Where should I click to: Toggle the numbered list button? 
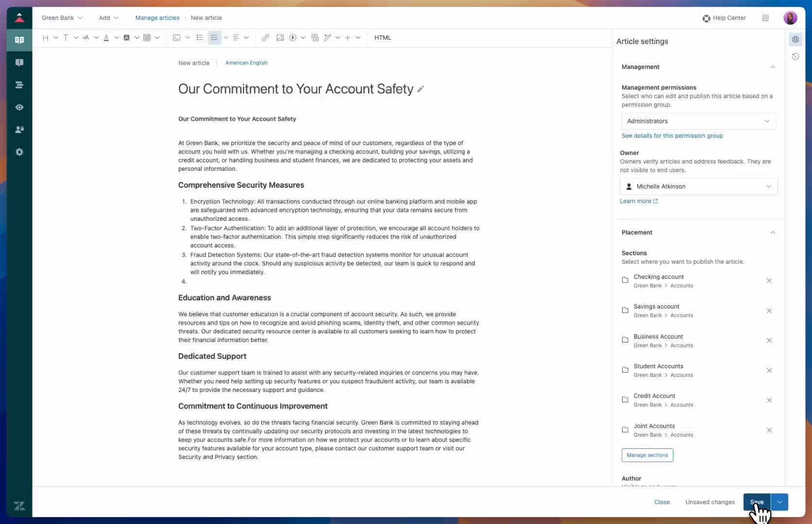click(x=214, y=38)
